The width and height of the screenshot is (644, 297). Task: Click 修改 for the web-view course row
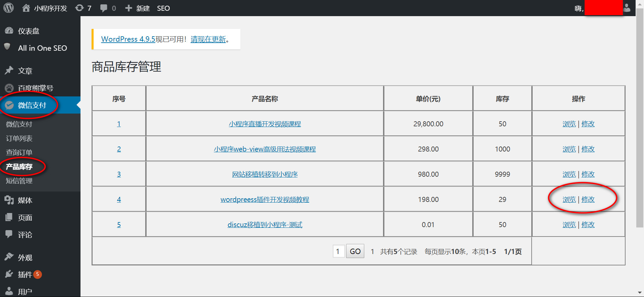[x=588, y=149]
